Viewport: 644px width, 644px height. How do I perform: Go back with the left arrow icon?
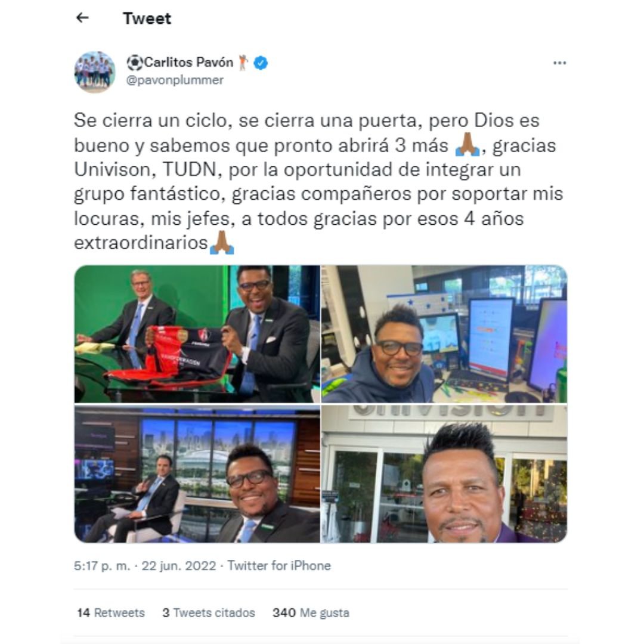point(82,18)
